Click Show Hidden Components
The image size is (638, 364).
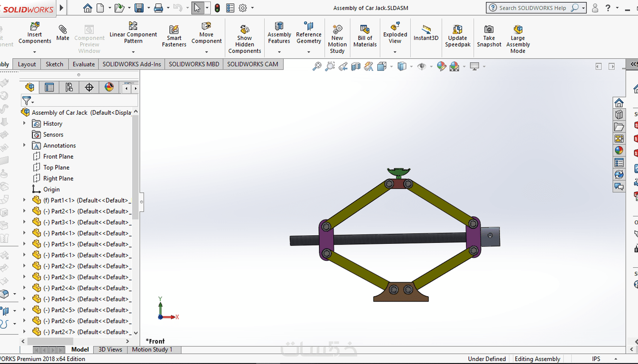245,39
